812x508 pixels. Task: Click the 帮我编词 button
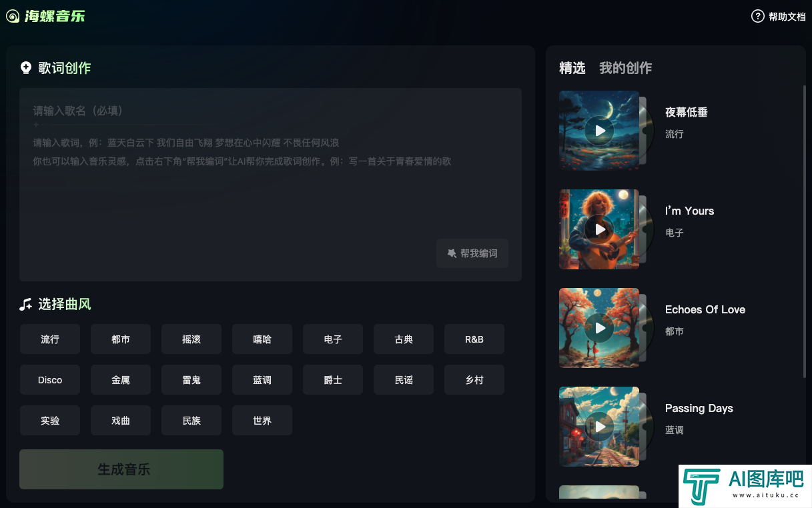472,253
